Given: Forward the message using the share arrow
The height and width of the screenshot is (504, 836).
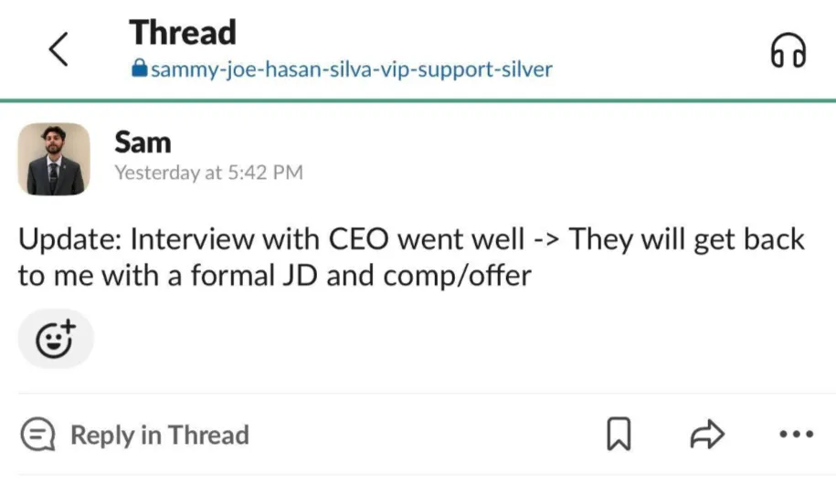Looking at the screenshot, I should click(707, 435).
